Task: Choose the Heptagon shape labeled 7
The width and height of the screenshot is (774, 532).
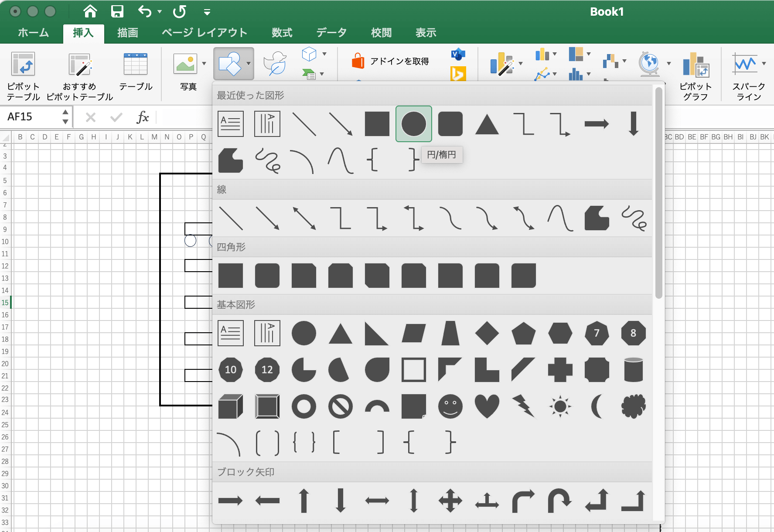Action: point(597,333)
